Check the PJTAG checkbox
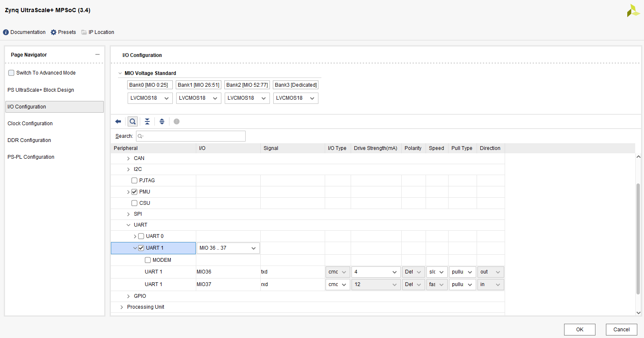Viewport: 644px width, 338px height. [x=134, y=181]
